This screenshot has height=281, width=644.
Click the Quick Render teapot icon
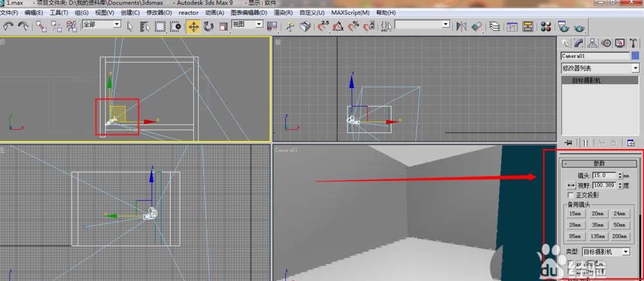[580, 26]
